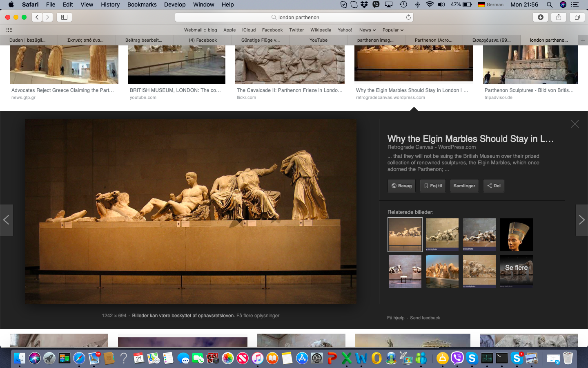Open the History menu
Image resolution: width=588 pixels, height=368 pixels.
110,4
